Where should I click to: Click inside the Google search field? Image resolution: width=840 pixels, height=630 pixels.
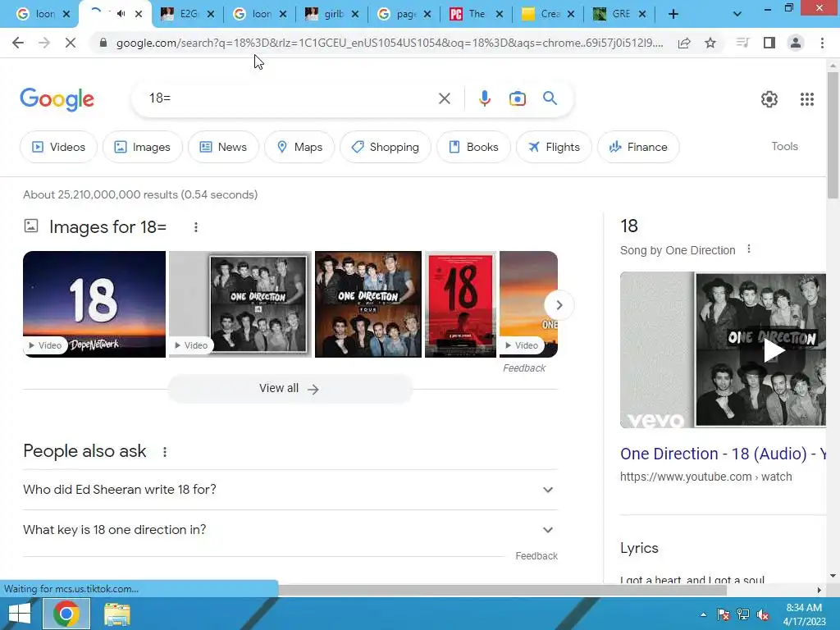point(290,98)
